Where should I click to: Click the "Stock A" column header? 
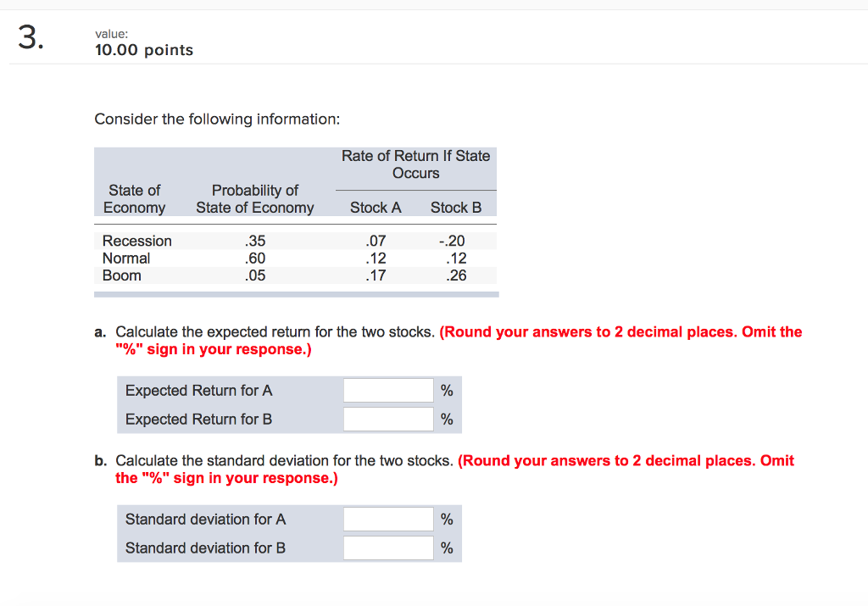point(376,208)
